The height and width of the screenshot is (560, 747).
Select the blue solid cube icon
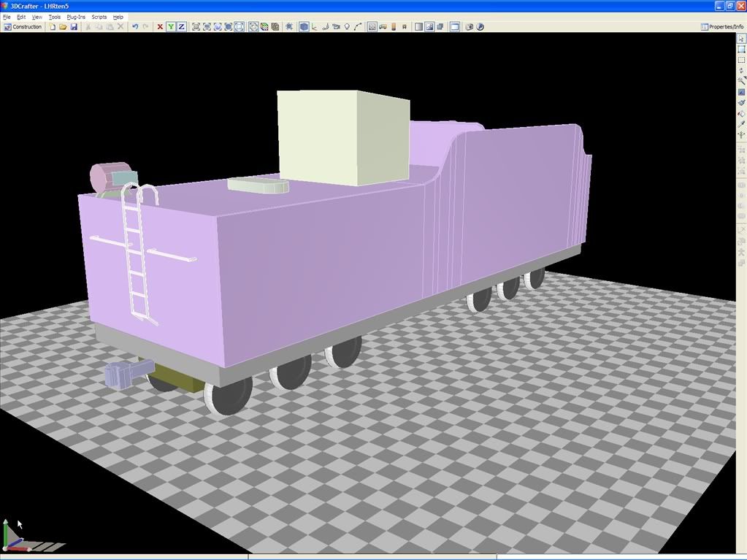[304, 27]
